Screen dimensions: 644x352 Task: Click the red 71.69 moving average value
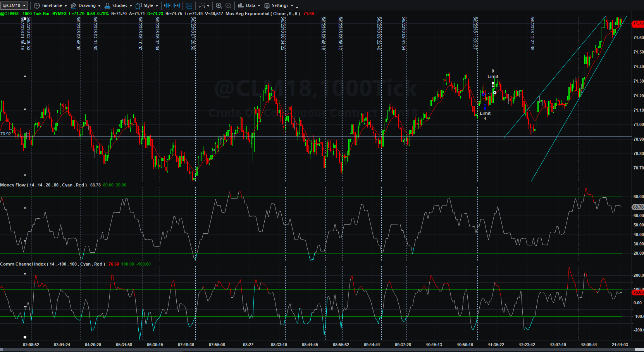(309, 14)
